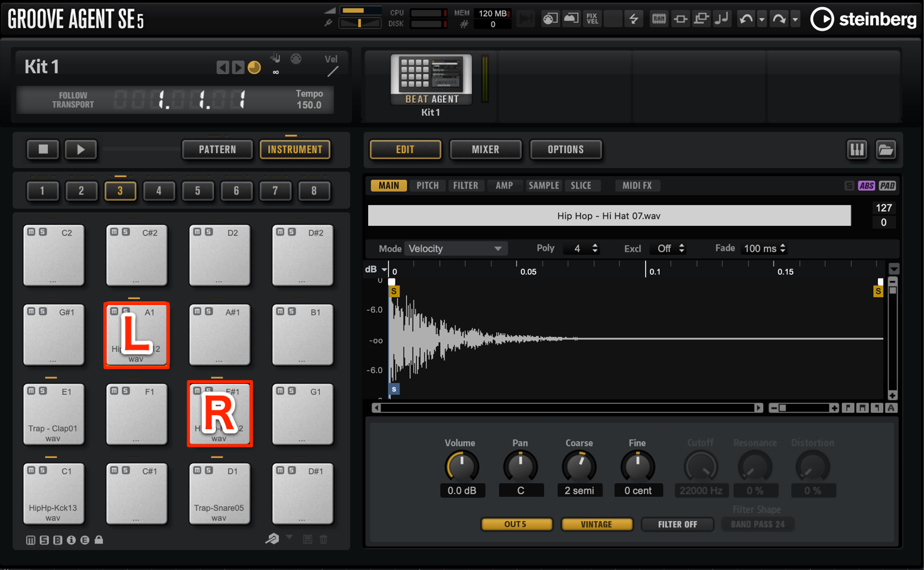
Task: Select pad group 5
Action: coord(197,191)
